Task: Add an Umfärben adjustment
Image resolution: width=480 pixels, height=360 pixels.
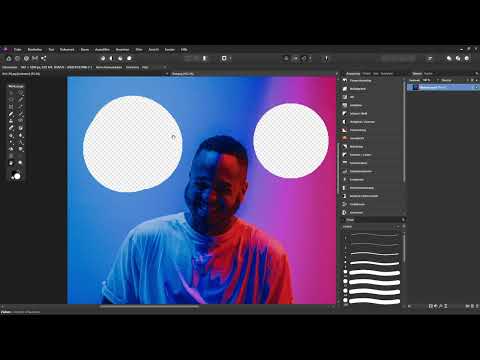Action: click(x=356, y=105)
